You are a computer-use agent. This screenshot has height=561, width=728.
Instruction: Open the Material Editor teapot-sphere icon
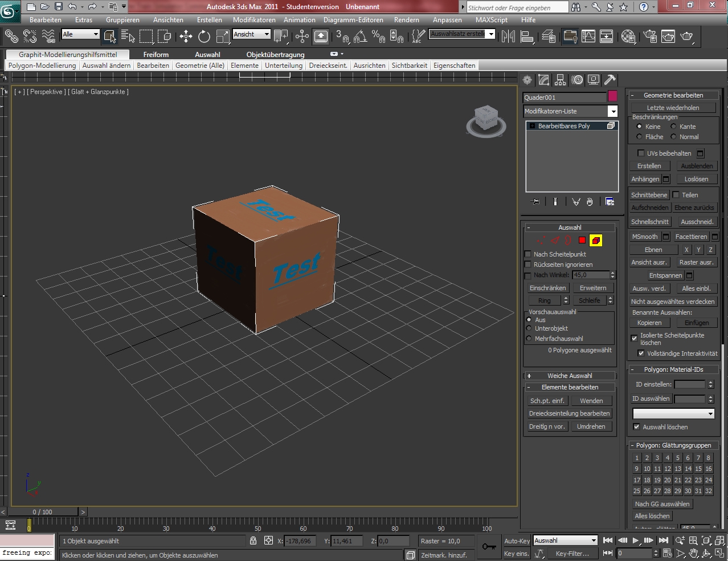628,36
